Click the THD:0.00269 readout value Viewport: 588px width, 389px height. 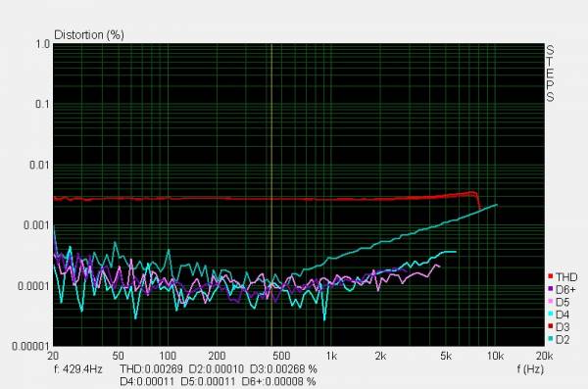151,369
